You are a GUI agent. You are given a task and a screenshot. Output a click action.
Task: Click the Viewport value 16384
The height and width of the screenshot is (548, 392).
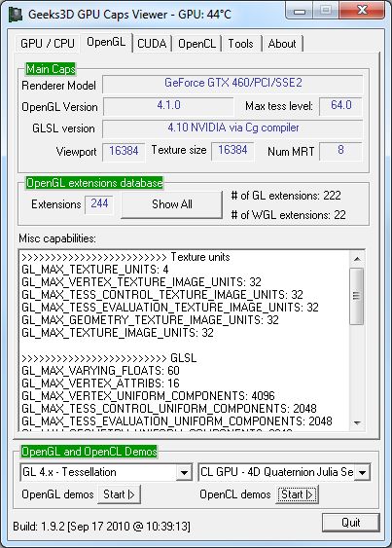pyautogui.click(x=124, y=151)
